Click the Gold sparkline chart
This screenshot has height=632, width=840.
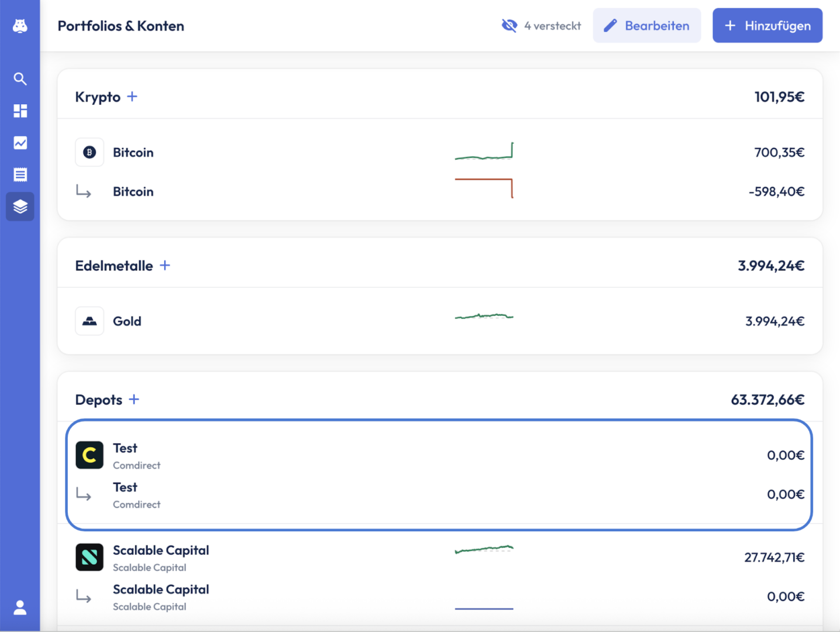484,317
